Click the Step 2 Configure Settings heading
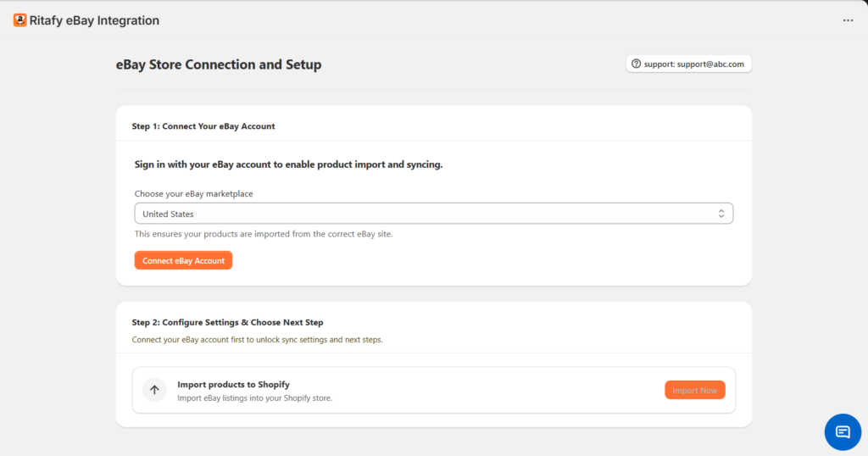 (227, 322)
